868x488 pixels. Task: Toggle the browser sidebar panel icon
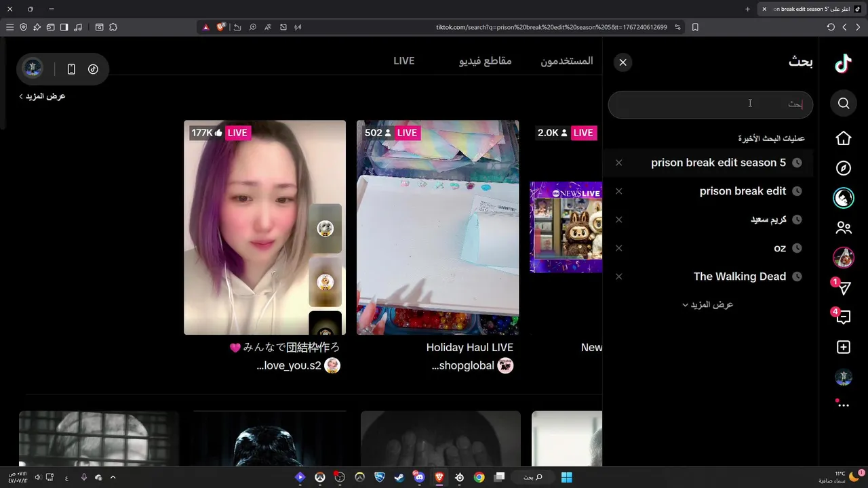pos(64,27)
